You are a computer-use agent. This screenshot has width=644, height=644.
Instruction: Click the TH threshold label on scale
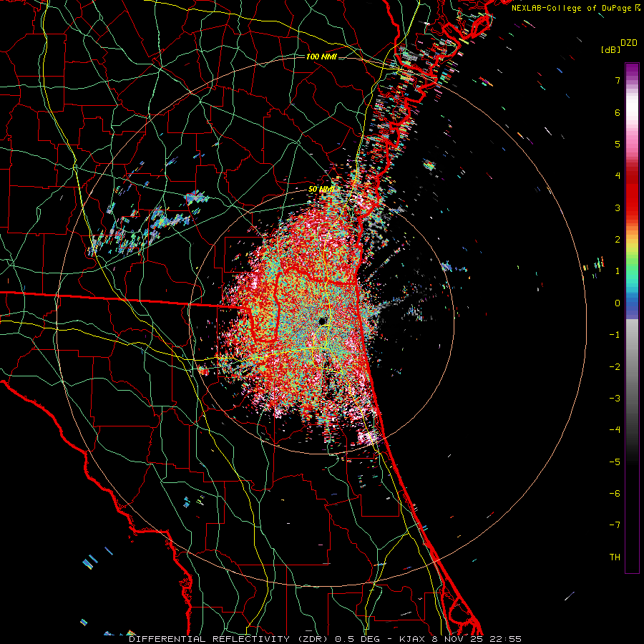[615, 557]
